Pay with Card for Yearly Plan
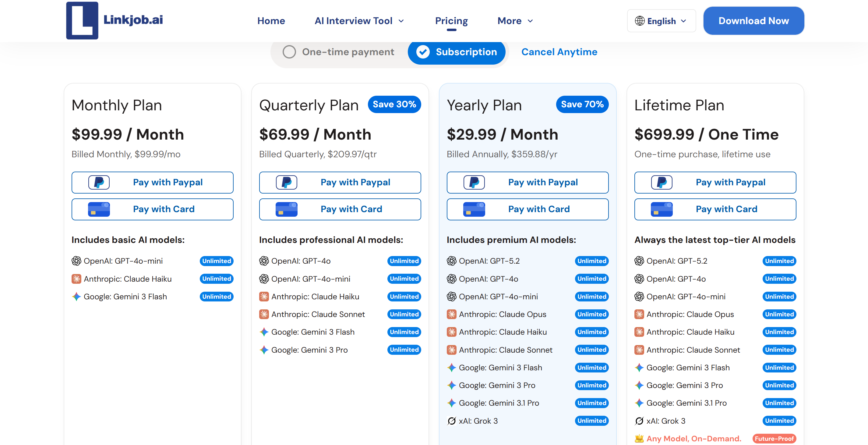Screen dimensions: 868x445 pyautogui.click(x=528, y=209)
